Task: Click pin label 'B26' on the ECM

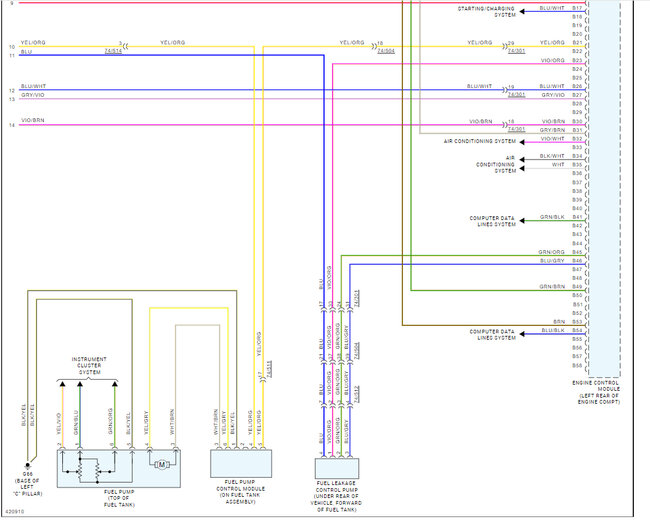Action: pyautogui.click(x=577, y=86)
